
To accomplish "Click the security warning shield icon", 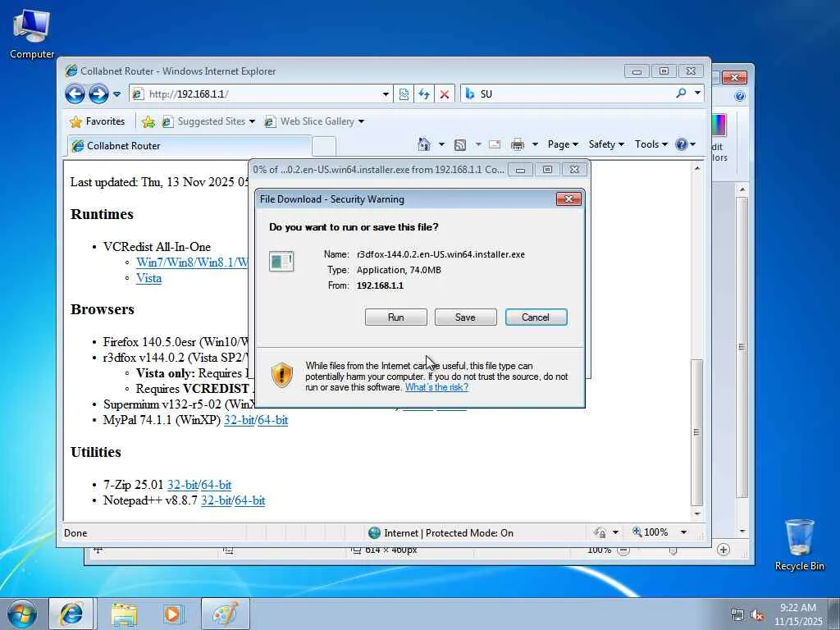I will (x=282, y=375).
